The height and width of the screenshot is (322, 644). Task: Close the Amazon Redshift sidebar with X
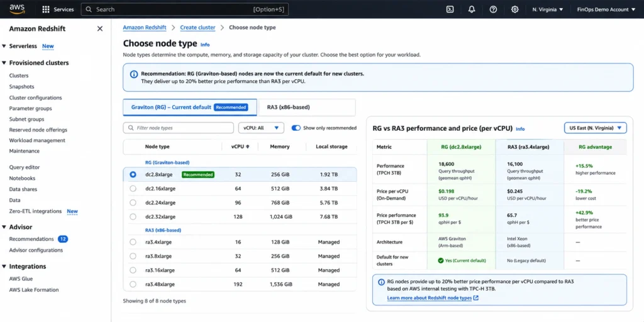click(x=100, y=29)
